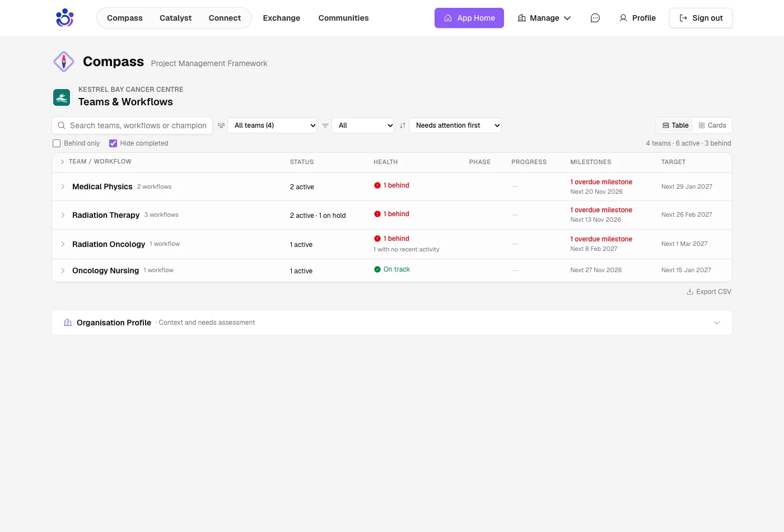Click the red behind alert for Radiation Therapy
The height and width of the screenshot is (532, 784).
point(391,214)
